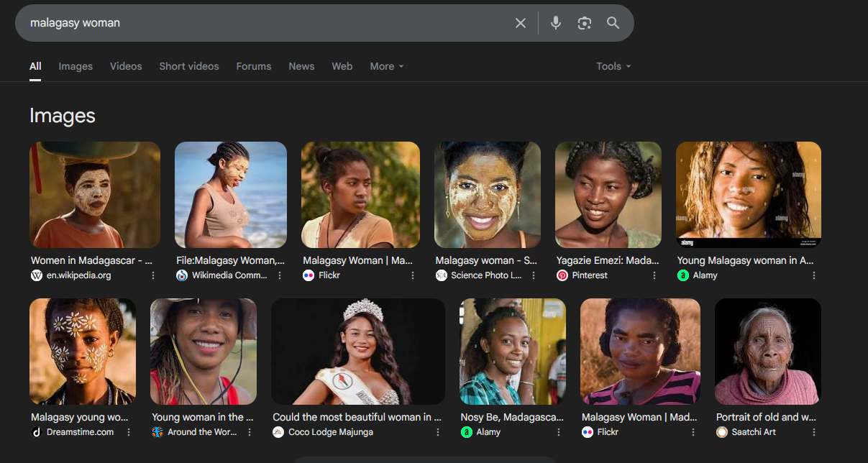Open the Young woman in the ... title

203,417
